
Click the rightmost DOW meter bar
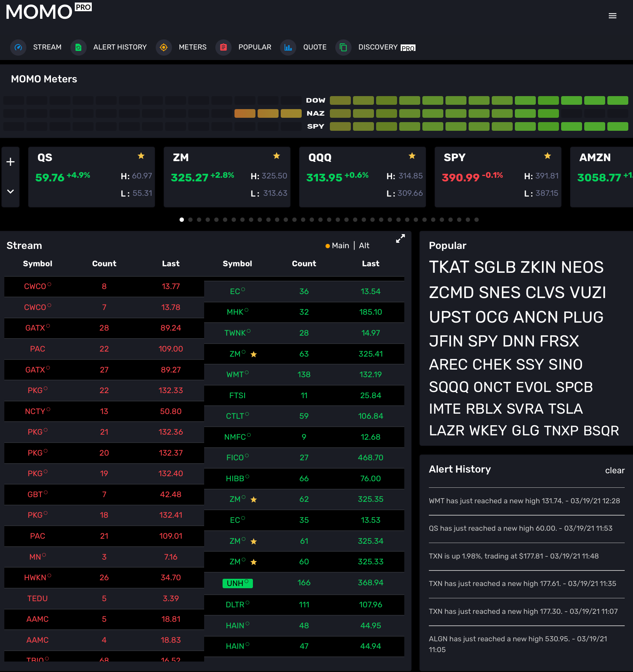tap(617, 100)
